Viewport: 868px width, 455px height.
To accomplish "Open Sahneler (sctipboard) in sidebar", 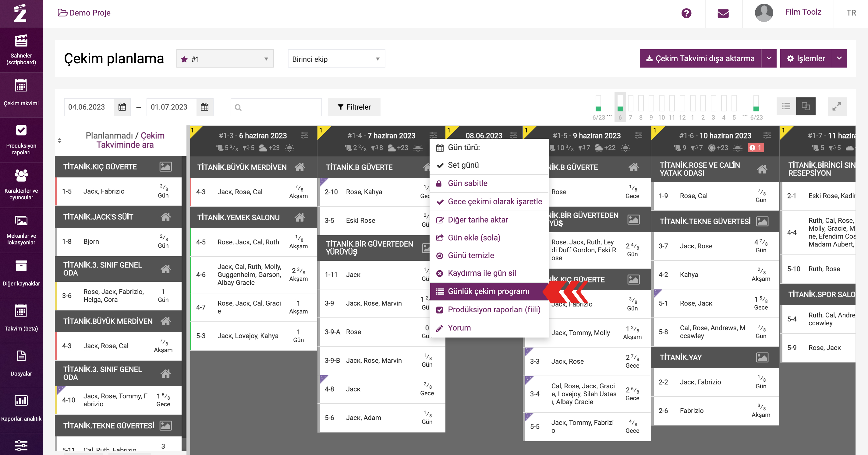I will click(21, 50).
